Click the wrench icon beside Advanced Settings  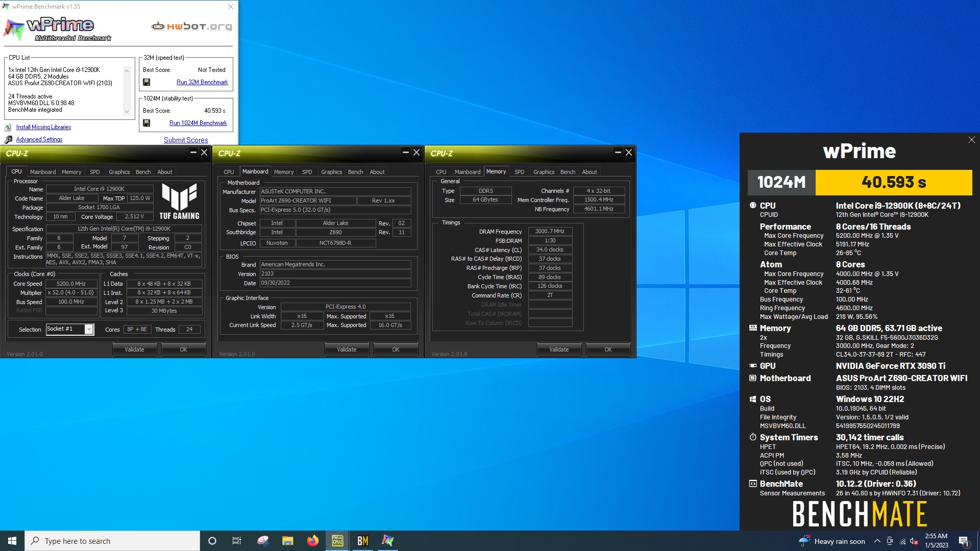(8, 140)
